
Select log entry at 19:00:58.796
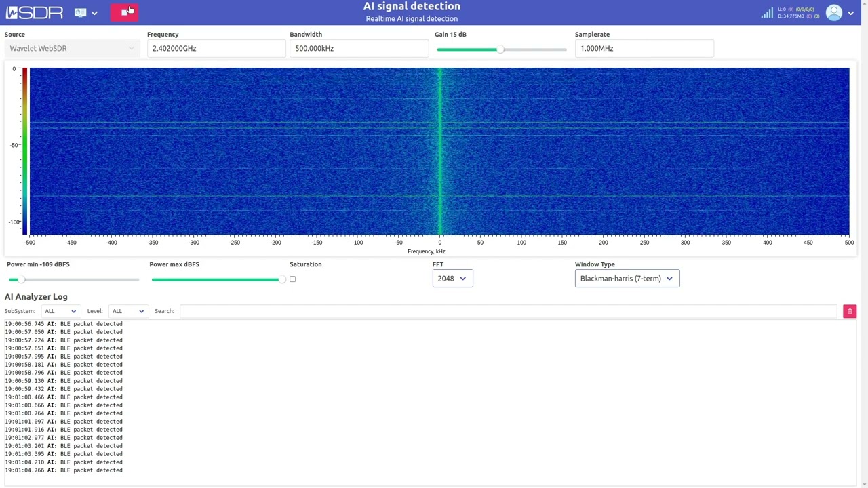pyautogui.click(x=64, y=373)
